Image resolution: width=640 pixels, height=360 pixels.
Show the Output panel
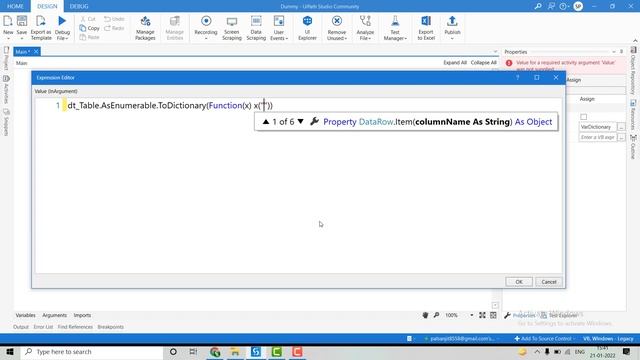21,327
